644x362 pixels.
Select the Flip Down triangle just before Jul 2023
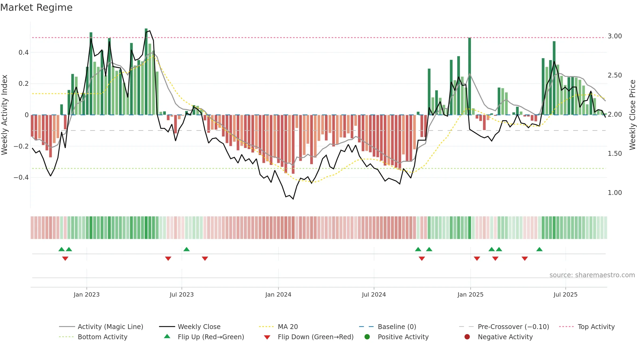pos(168,258)
